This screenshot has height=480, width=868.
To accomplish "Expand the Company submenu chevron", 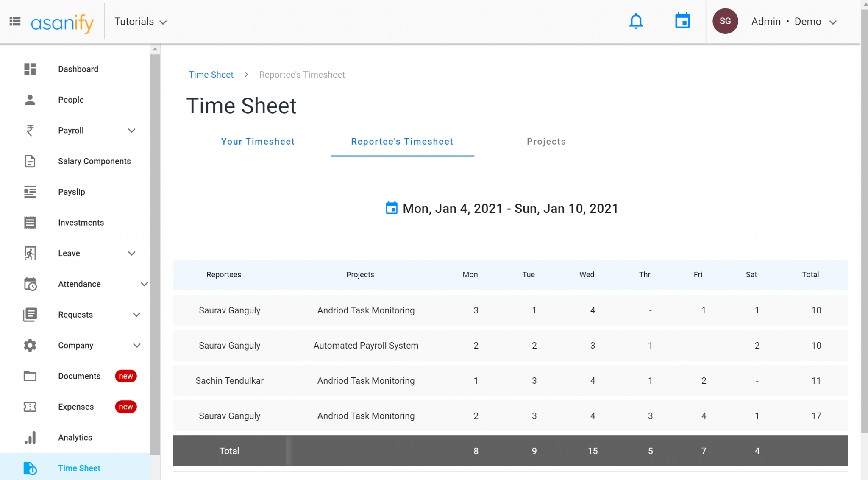I will (x=136, y=345).
